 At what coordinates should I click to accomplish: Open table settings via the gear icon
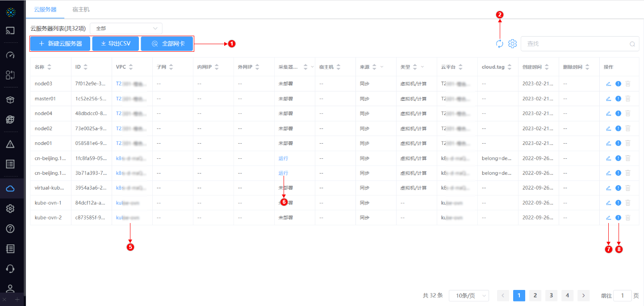[x=513, y=44]
